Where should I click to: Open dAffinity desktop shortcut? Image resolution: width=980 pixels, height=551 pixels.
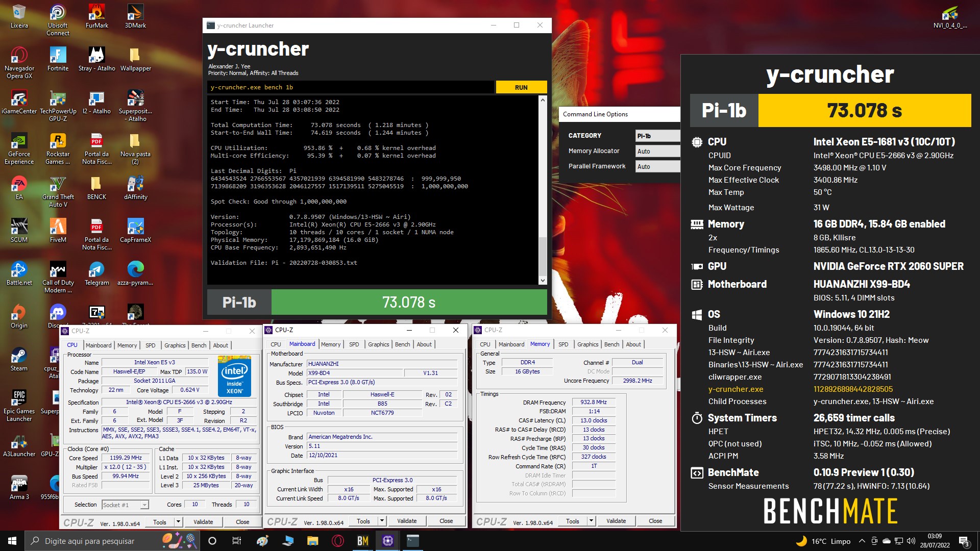pos(135,188)
